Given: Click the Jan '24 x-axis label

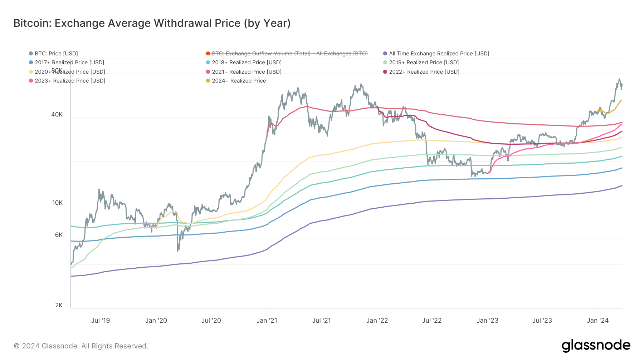Looking at the screenshot, I should click(x=597, y=321).
